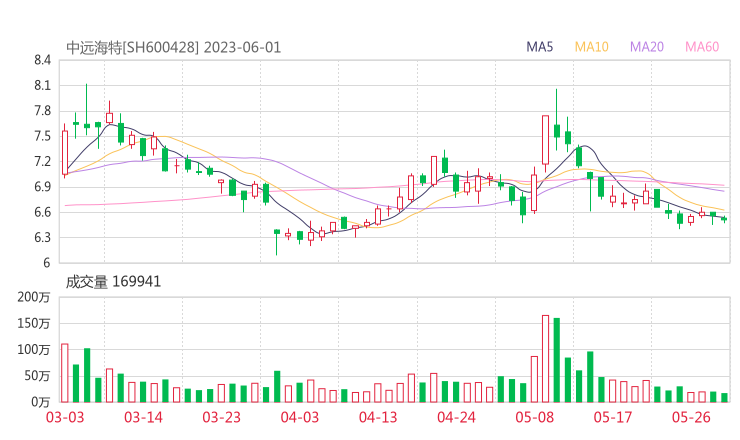Click the chart title 中远海特[SH600428] 2023-06-01
The height and width of the screenshot is (440, 740).
click(173, 48)
